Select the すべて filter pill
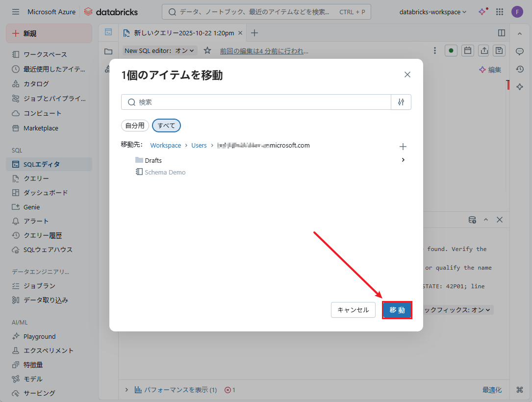 point(166,126)
